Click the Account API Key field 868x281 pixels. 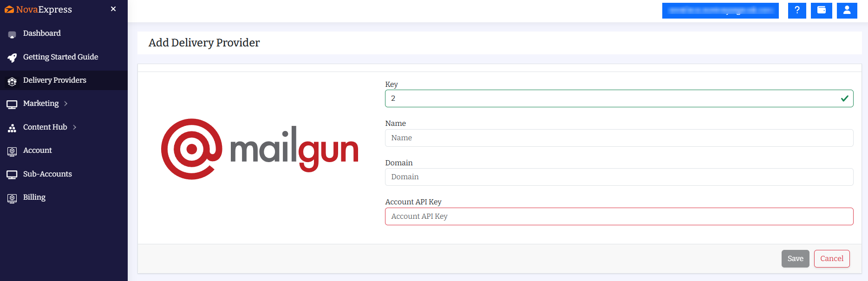(619, 216)
